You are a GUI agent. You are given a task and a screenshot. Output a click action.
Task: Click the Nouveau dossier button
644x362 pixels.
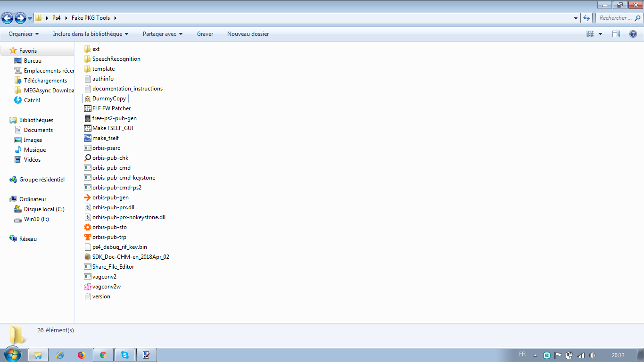click(248, 34)
